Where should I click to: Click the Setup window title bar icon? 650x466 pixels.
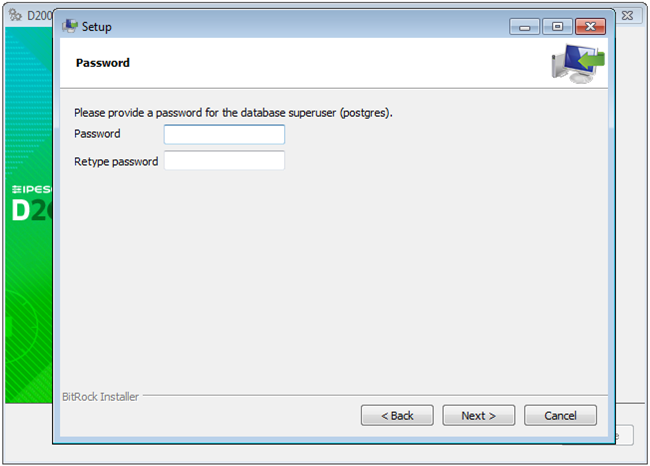pos(69,26)
